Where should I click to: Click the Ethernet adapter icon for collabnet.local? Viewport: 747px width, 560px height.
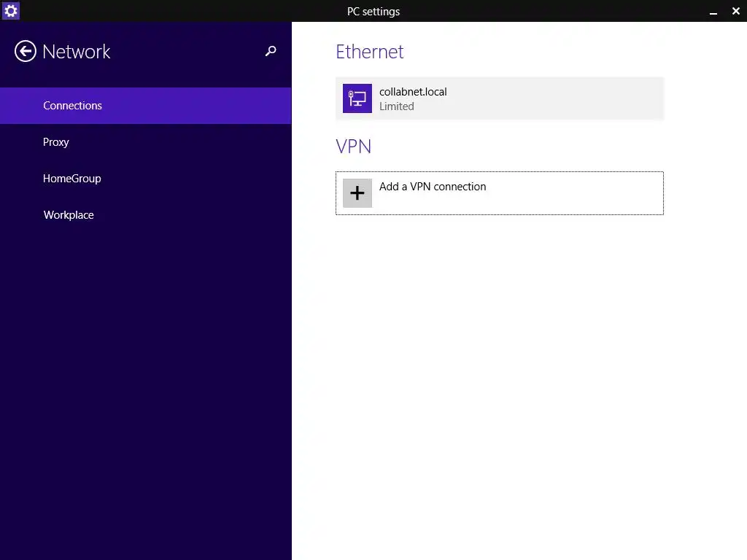[x=357, y=98]
